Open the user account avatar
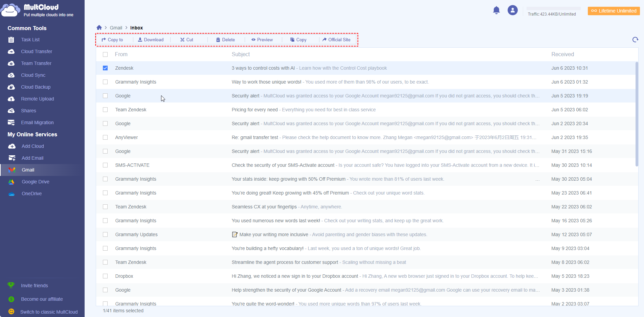644x317 pixels. tap(513, 10)
